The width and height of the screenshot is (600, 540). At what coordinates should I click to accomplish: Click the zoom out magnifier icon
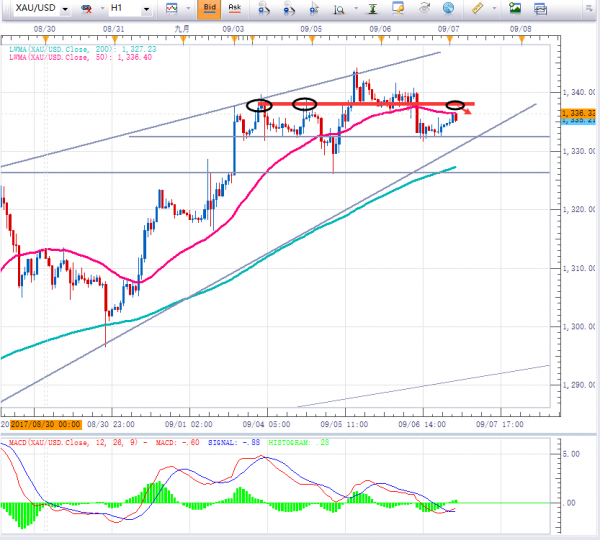coord(289,8)
